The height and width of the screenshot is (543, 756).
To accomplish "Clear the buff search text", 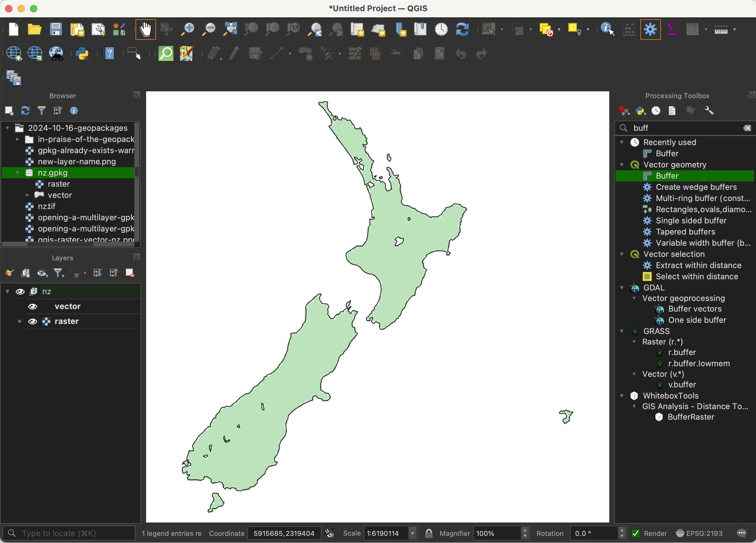I will click(x=747, y=128).
